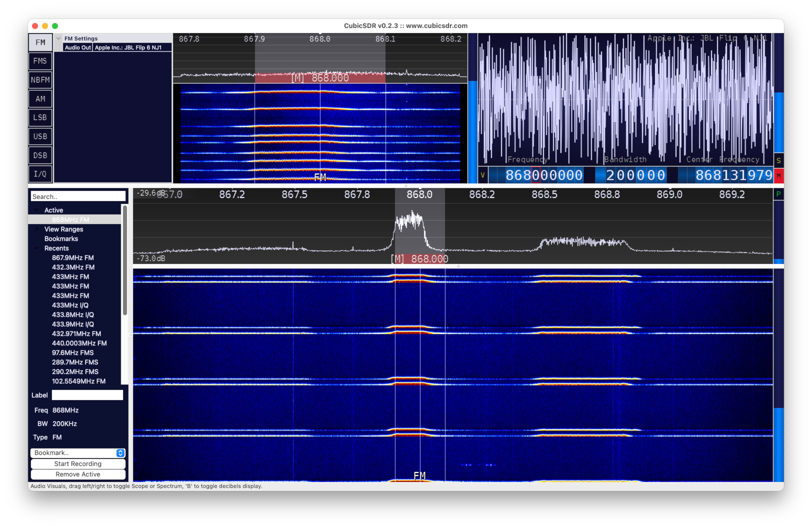Toggle the yellow S squelch indicator
This screenshot has width=812, height=528.
pyautogui.click(x=778, y=160)
